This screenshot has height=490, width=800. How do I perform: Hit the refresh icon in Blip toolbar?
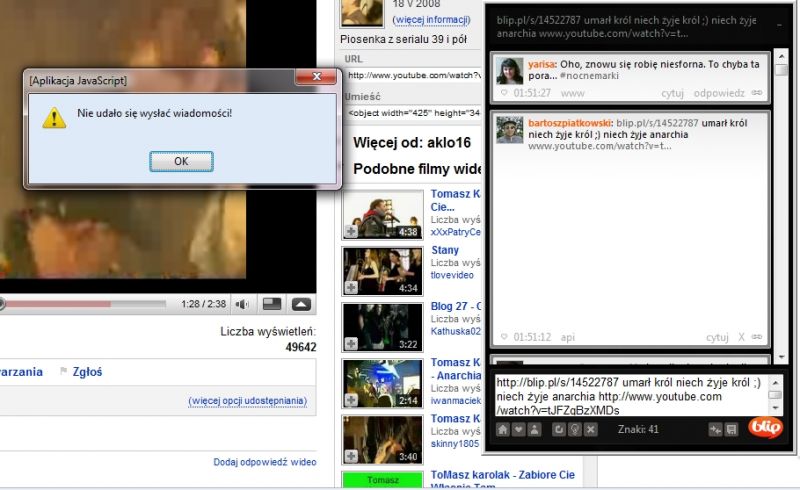tap(559, 429)
